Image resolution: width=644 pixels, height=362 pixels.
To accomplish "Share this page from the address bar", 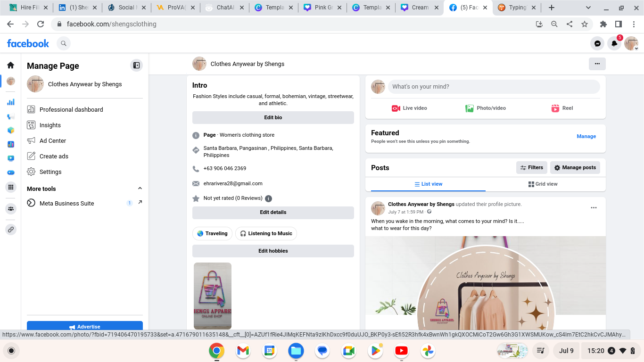I will 570,24.
